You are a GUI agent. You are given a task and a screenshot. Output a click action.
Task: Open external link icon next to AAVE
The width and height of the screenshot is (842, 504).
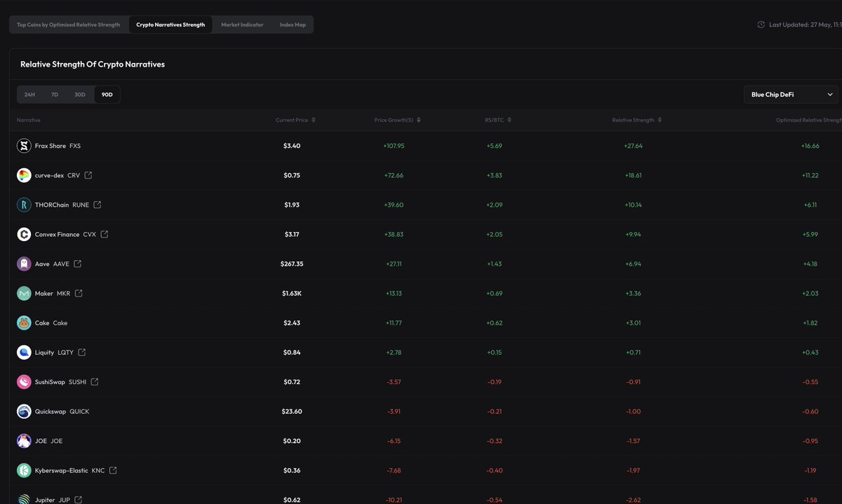tap(78, 264)
